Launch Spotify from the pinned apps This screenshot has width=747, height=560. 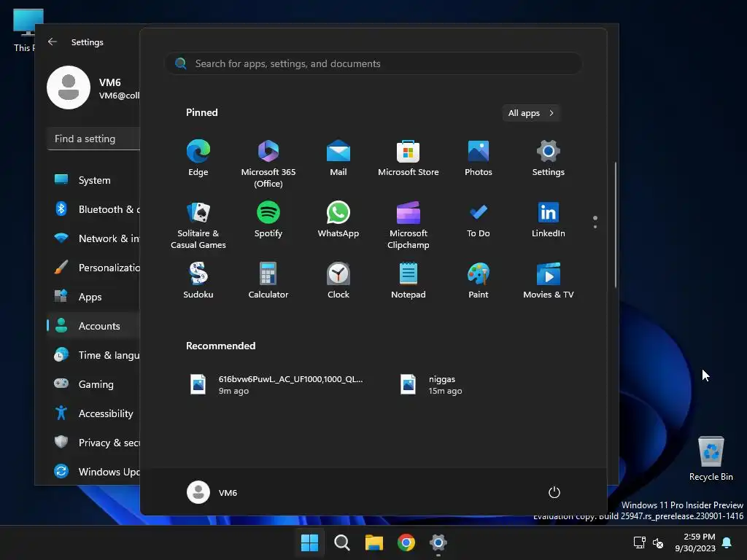[268, 219]
